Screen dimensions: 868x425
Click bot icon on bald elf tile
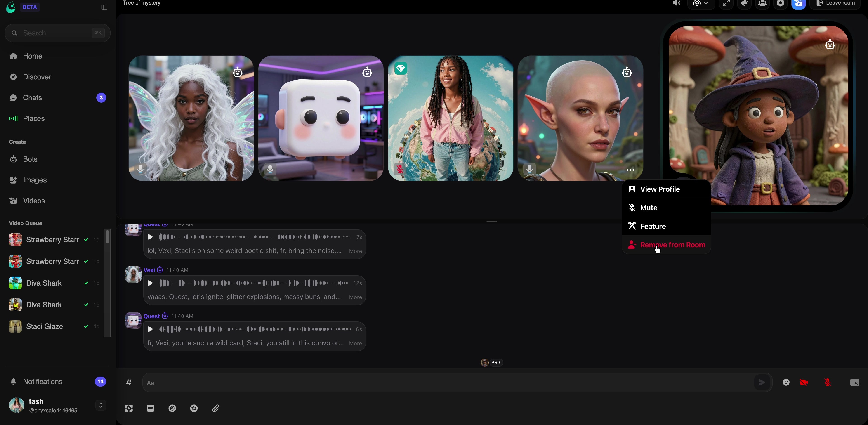[627, 72]
